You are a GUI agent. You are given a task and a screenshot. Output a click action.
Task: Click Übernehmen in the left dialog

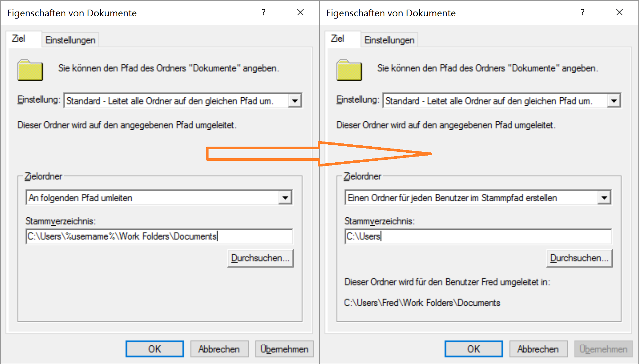click(x=284, y=349)
